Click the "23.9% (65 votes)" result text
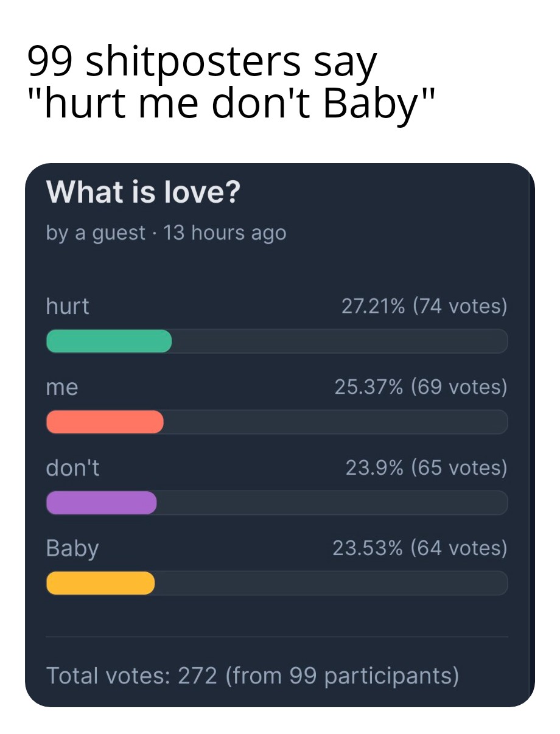This screenshot has width=560, height=734. 426,467
